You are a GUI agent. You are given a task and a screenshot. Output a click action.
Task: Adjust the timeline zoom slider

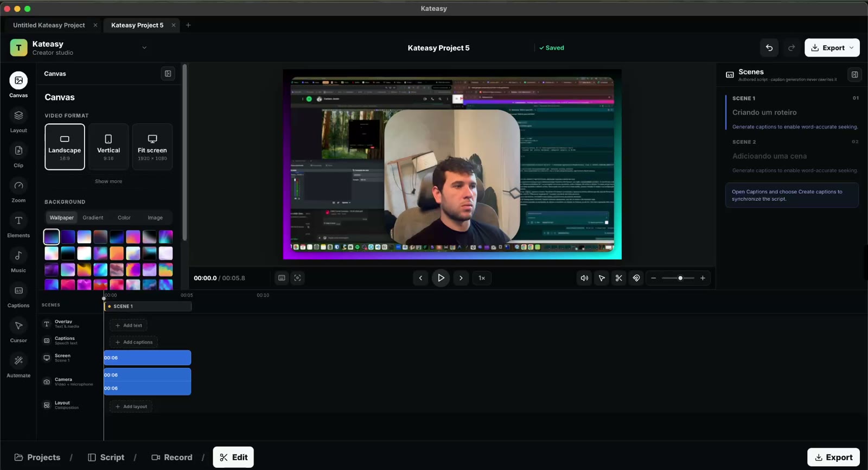click(678, 278)
